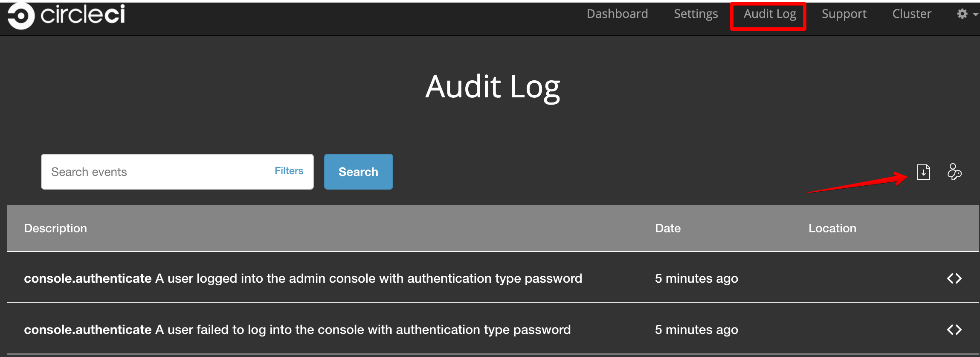Expand details for the failed login row
This screenshot has width=980, height=357.
coord(954,330)
